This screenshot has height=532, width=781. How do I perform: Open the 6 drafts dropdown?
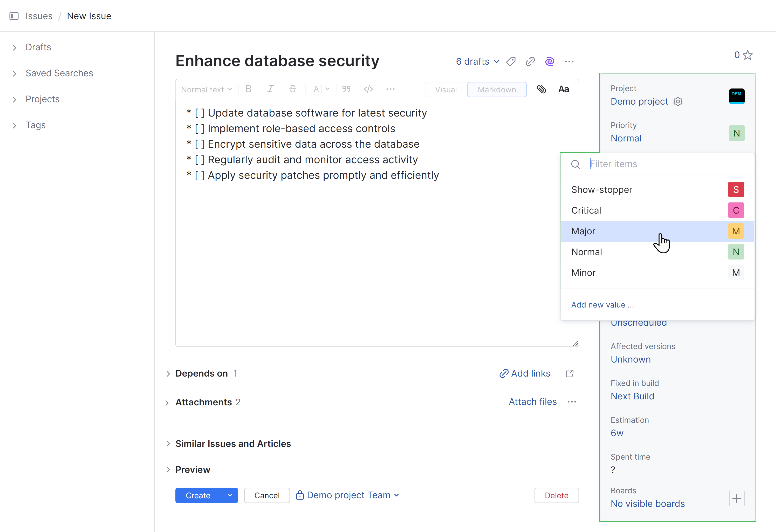point(477,62)
